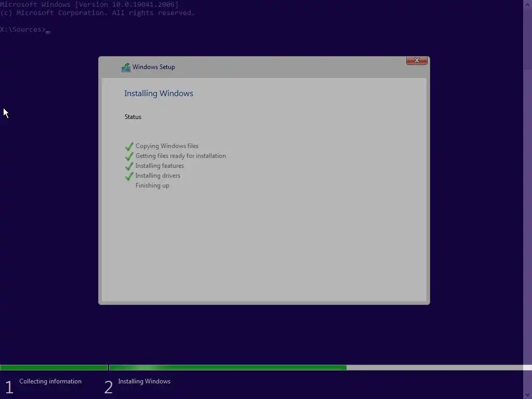532x399 pixels.
Task: Click the step number 2 at bottom
Action: (x=109, y=387)
